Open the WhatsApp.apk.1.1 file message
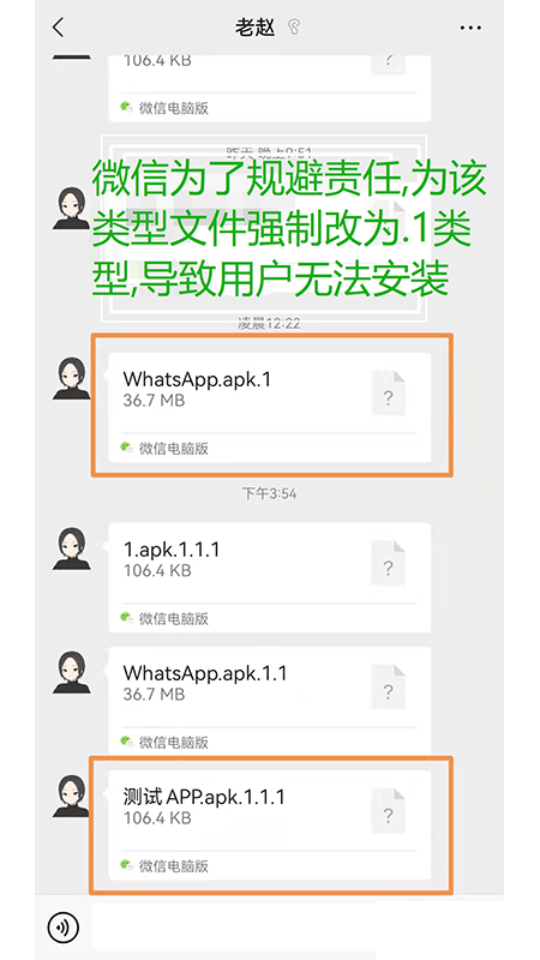Screen dimensions: 540x960 tap(270, 702)
